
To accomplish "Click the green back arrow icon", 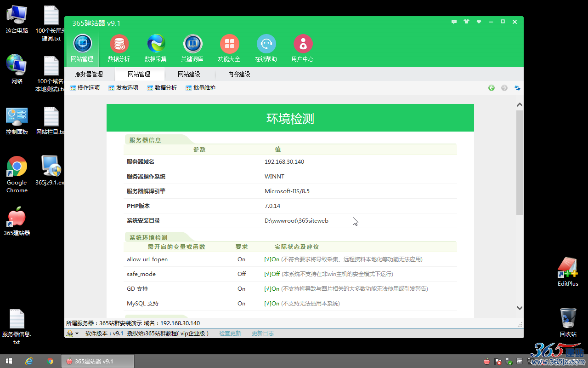I will coord(492,88).
